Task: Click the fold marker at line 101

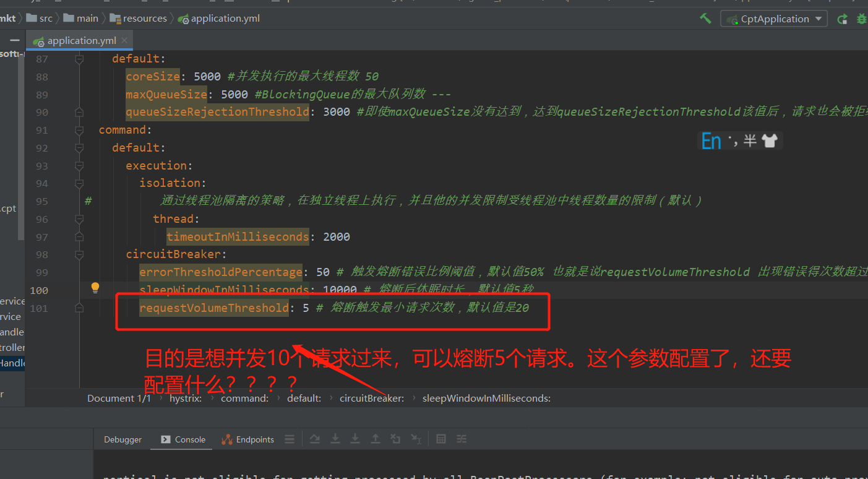Action: [x=79, y=308]
